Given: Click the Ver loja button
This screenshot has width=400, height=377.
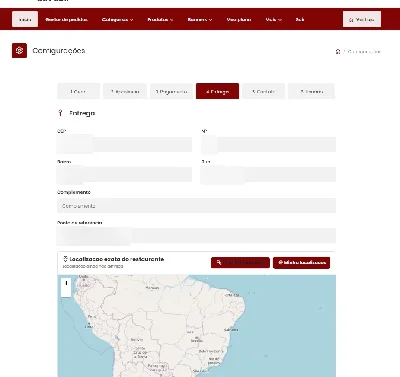Looking at the screenshot, I should click(x=362, y=19).
